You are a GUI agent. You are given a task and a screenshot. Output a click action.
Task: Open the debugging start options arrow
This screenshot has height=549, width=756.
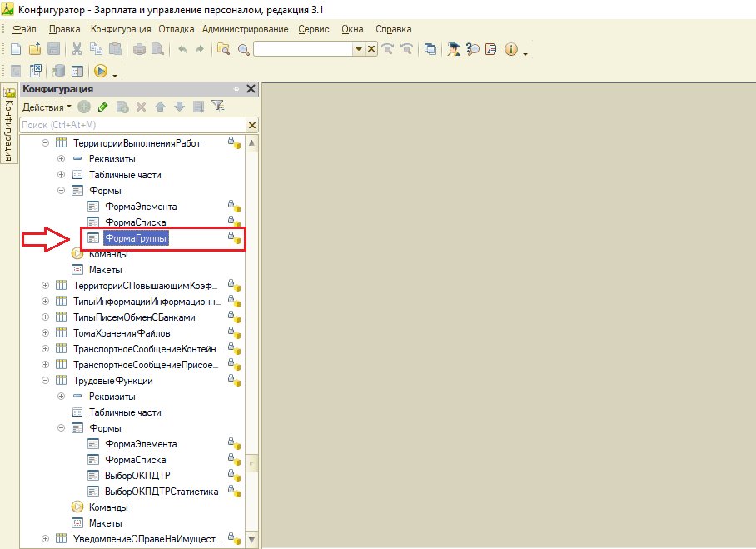115,76
